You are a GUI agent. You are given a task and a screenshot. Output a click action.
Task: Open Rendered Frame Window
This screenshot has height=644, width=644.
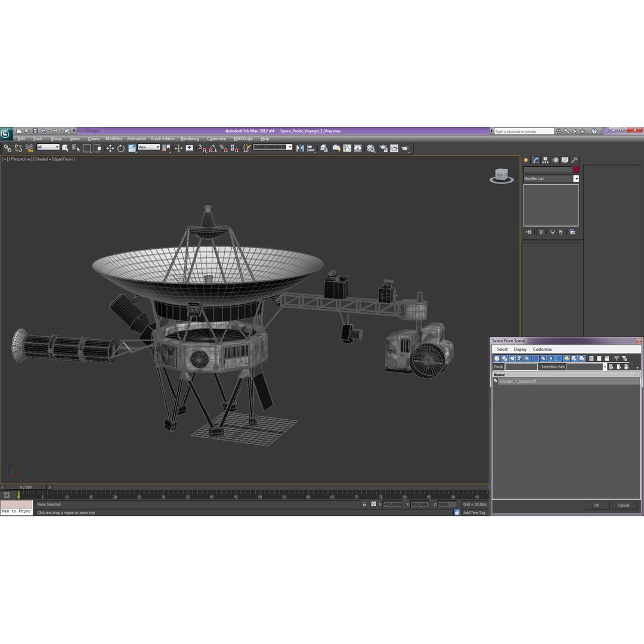(394, 148)
